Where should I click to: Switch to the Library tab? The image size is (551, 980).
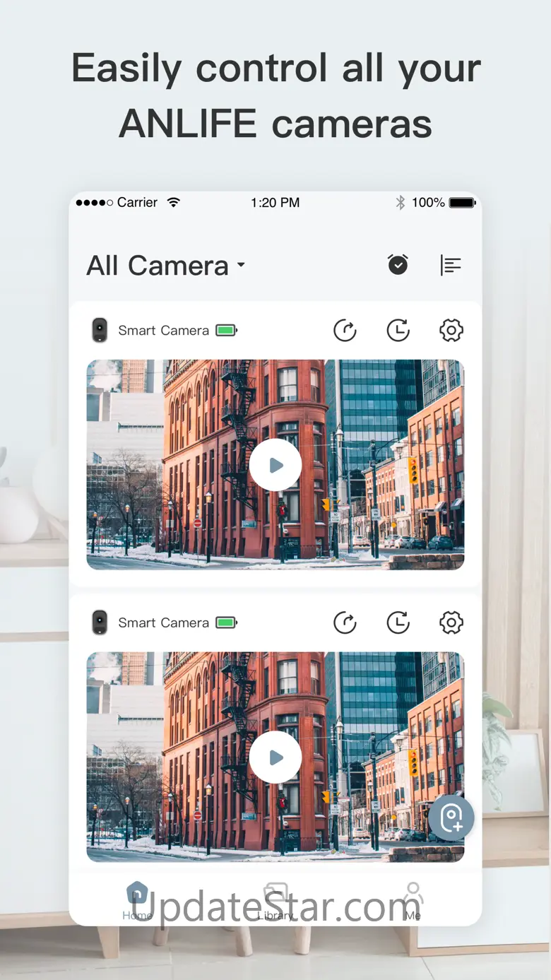click(x=275, y=901)
